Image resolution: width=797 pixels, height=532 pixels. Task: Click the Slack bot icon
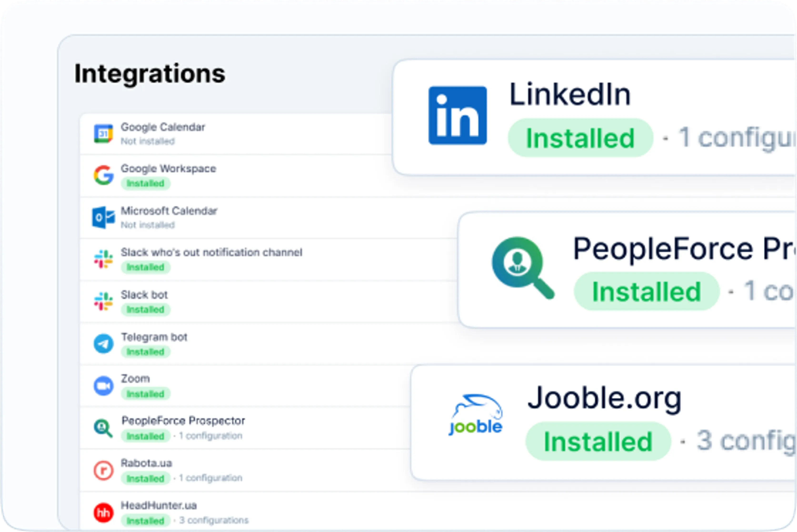tap(103, 301)
